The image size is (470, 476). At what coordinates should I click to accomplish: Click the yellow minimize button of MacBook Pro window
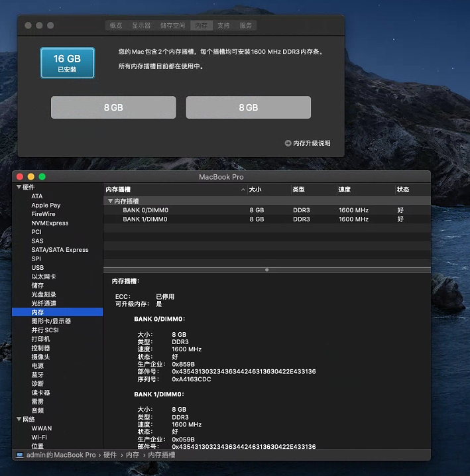click(x=30, y=176)
